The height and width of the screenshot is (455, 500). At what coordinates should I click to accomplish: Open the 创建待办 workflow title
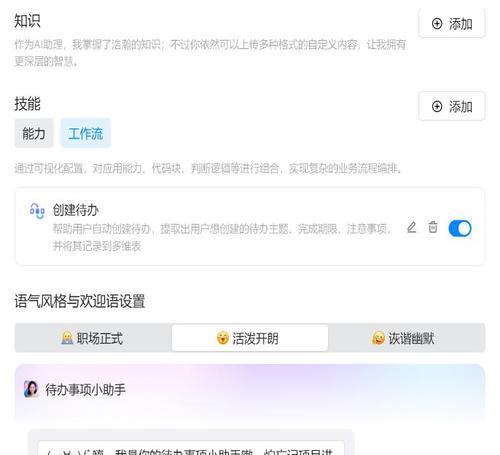pyautogui.click(x=76, y=210)
